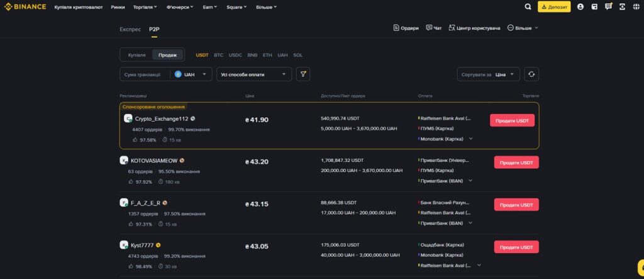Open Ордери orders page

click(x=406, y=28)
